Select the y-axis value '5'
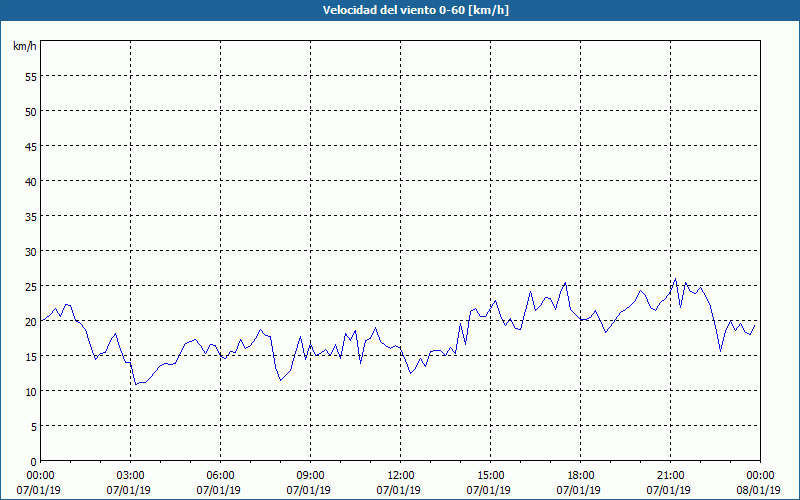The image size is (800, 500). pos(34,428)
